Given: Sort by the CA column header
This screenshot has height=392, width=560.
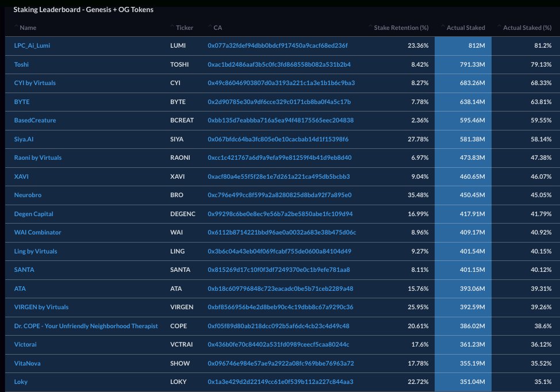Looking at the screenshot, I should [x=217, y=28].
